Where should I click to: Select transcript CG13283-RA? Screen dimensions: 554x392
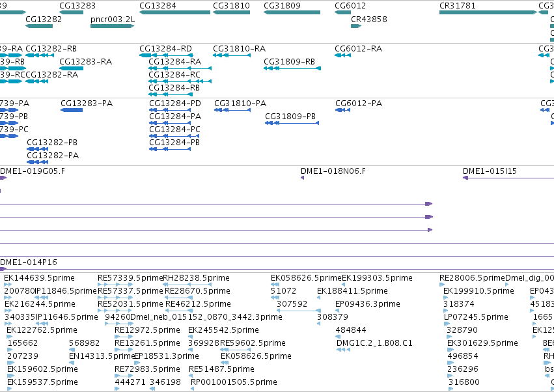coord(72,68)
